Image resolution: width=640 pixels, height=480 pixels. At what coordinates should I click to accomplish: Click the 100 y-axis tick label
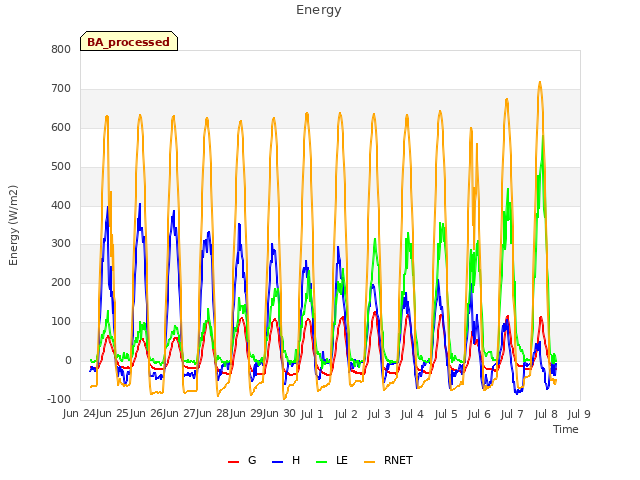(x=61, y=322)
